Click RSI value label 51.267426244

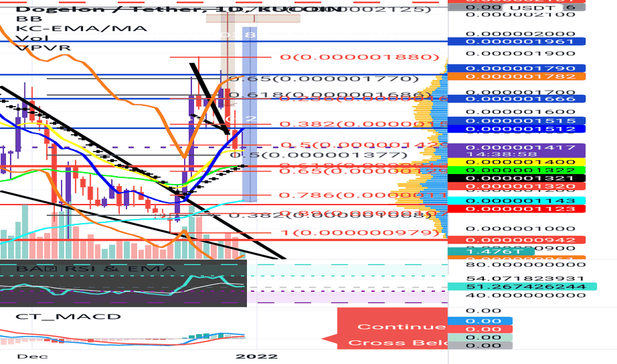[x=522, y=287]
